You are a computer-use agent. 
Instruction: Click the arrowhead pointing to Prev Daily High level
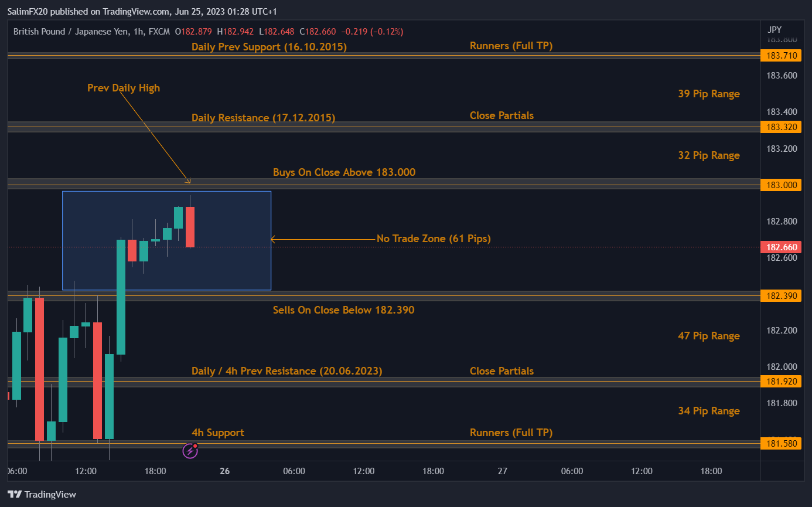(188, 181)
